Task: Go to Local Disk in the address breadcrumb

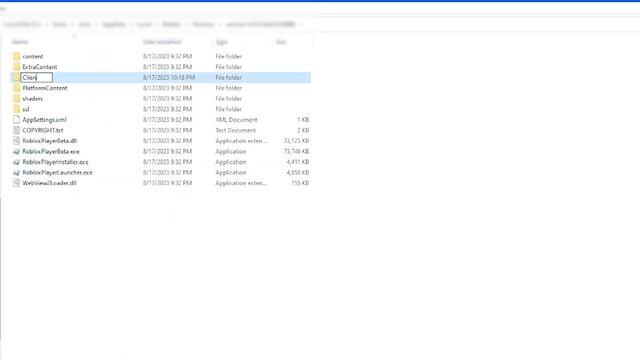Action: (22, 24)
